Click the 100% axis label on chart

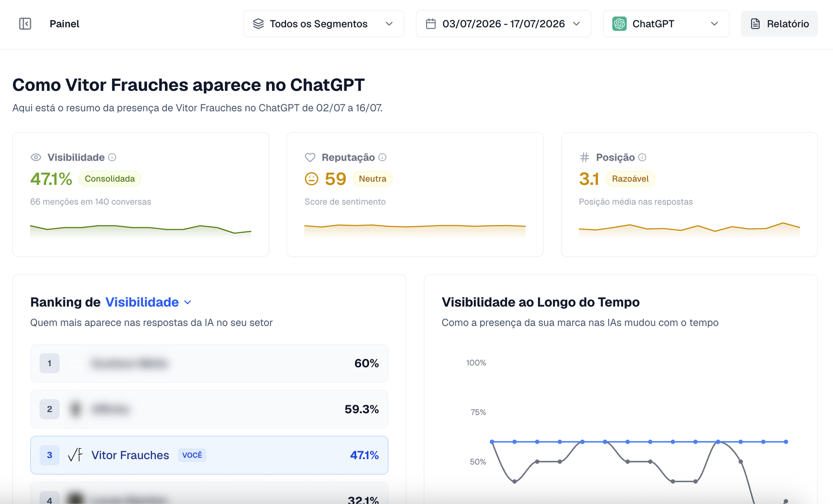(476, 362)
